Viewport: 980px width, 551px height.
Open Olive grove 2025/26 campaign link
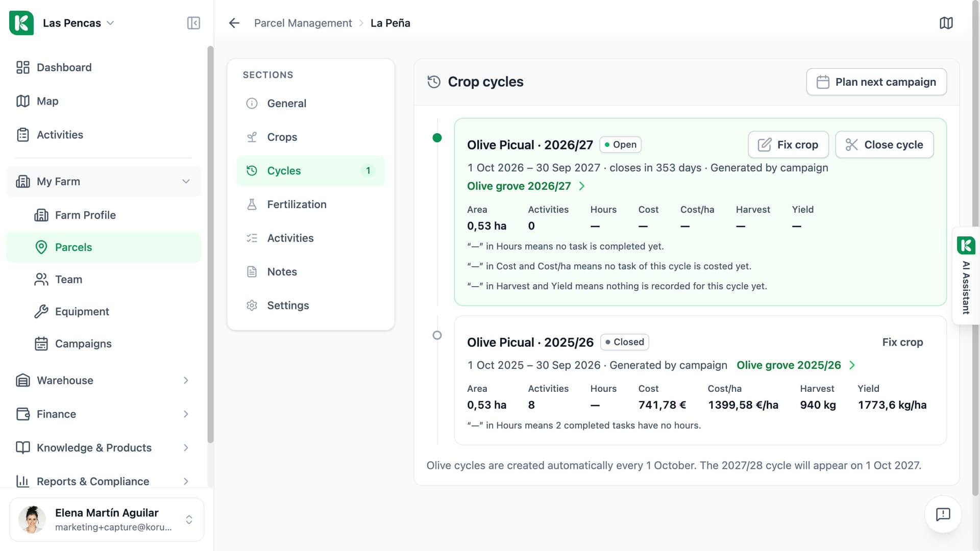coord(795,365)
